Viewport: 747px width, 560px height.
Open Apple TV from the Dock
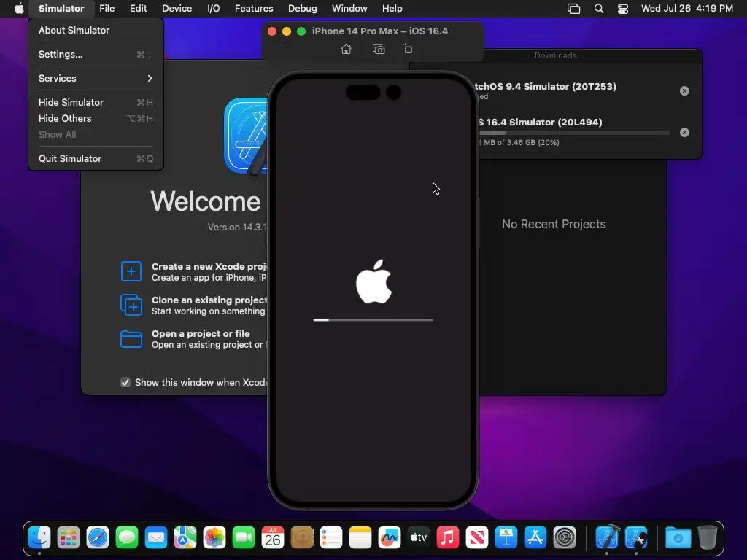coord(419,538)
